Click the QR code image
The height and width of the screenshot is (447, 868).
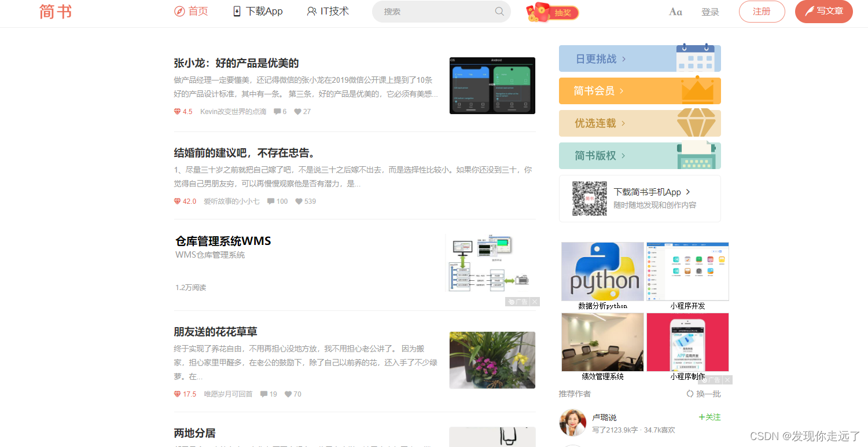pos(590,199)
